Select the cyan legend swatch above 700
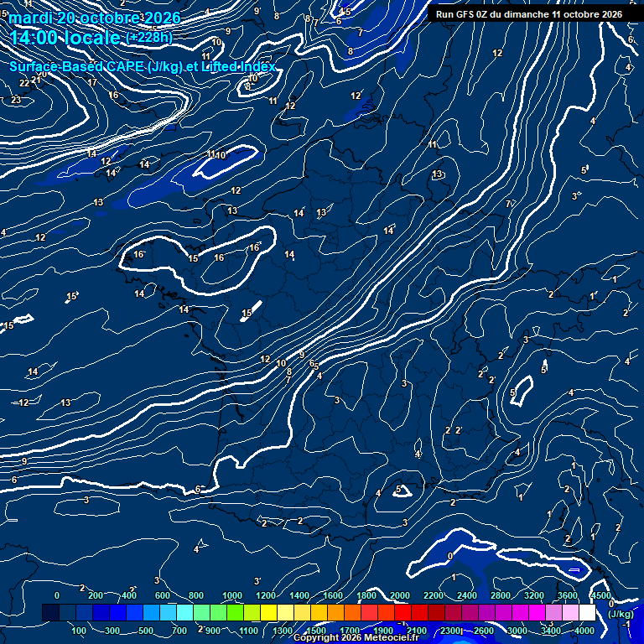The width and height of the screenshot is (644, 644). (184, 612)
